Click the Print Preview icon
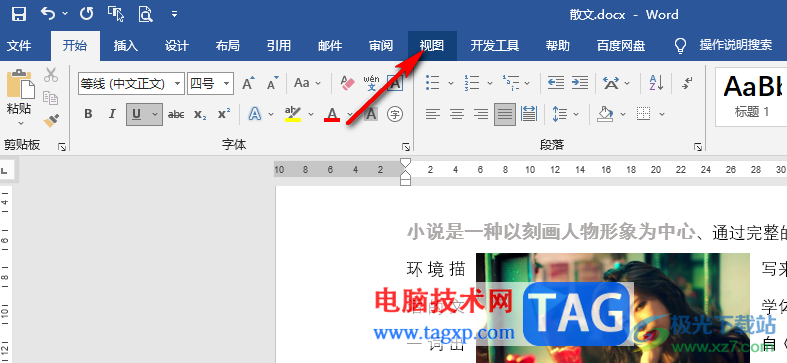Viewport: 787px width, 363px height. 146,14
